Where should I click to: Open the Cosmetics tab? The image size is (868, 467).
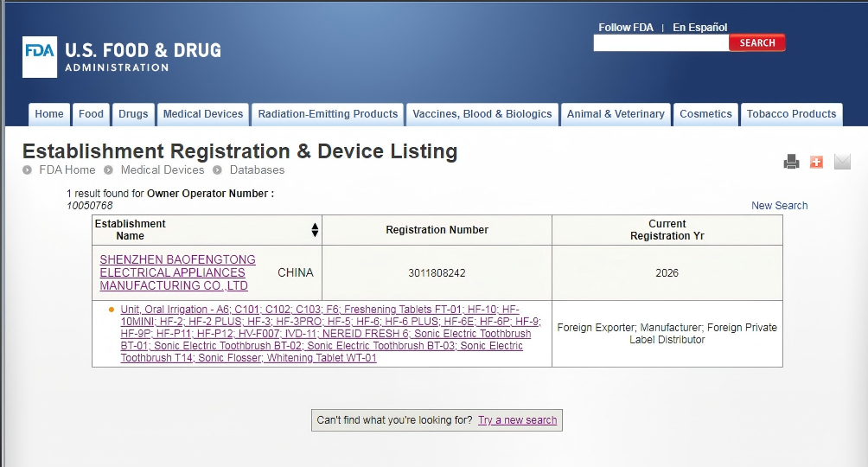pyautogui.click(x=705, y=114)
